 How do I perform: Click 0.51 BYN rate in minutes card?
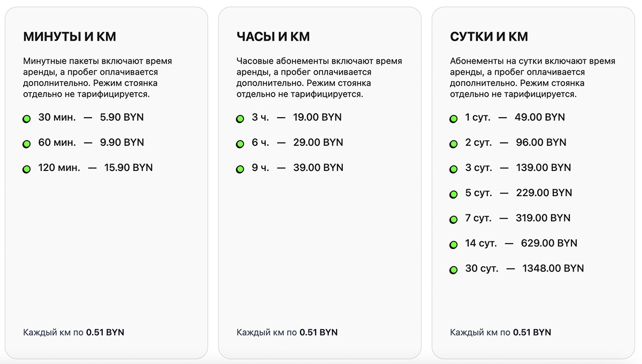coord(105,332)
